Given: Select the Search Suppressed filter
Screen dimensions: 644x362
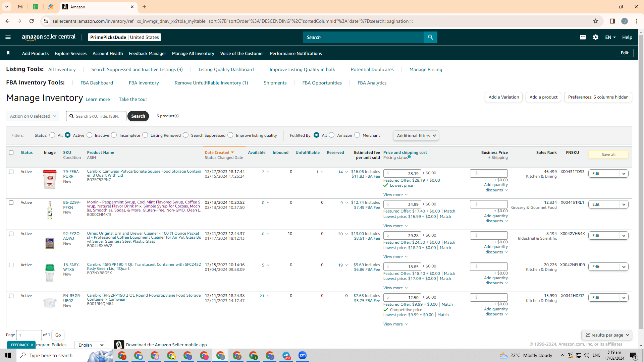Looking at the screenshot, I should [186, 135].
